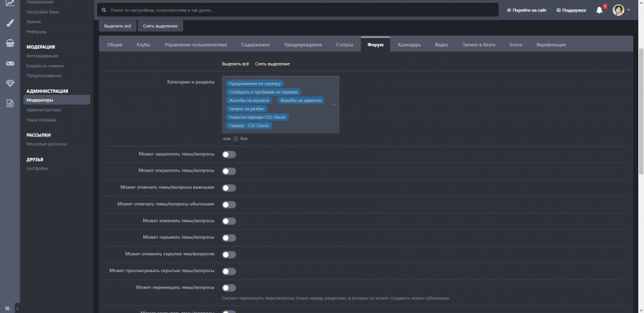This screenshot has height=313, width=644.
Task: Select the Статусы tab
Action: tap(345, 45)
